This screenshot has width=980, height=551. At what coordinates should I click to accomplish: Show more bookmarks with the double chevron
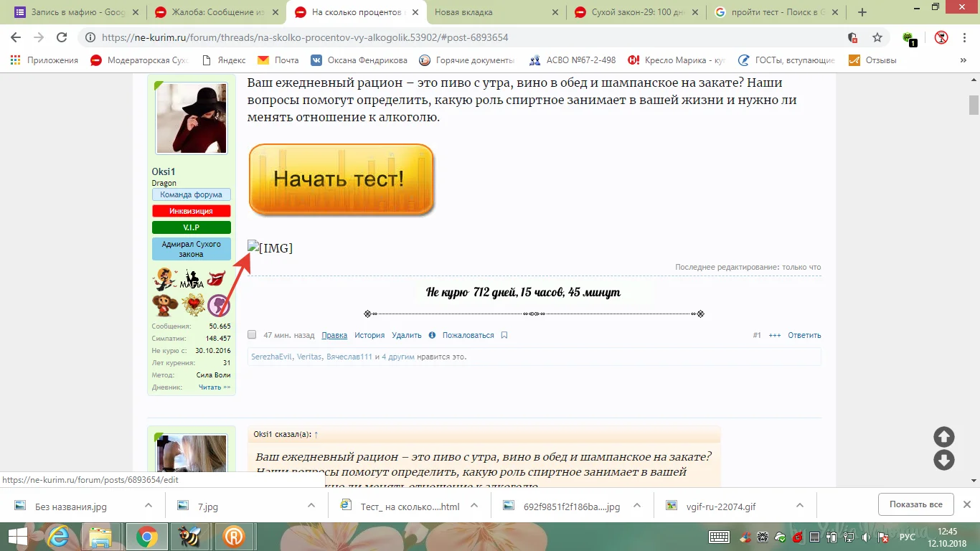pos(963,60)
